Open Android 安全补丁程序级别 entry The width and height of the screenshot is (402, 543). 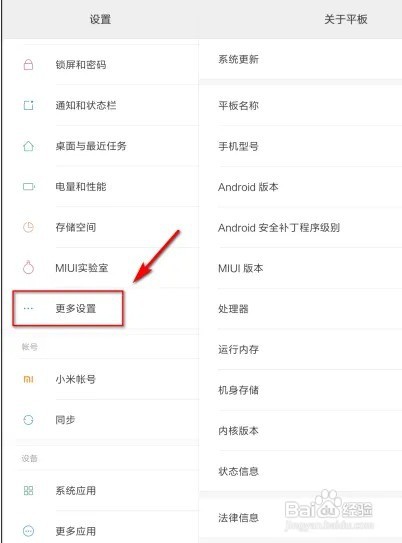coord(301,228)
